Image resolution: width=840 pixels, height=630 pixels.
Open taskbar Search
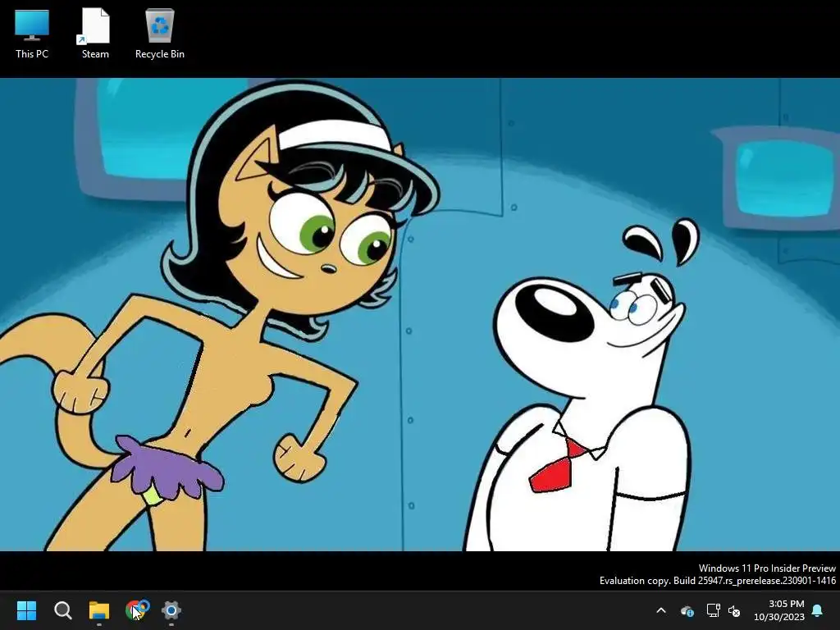click(62, 610)
